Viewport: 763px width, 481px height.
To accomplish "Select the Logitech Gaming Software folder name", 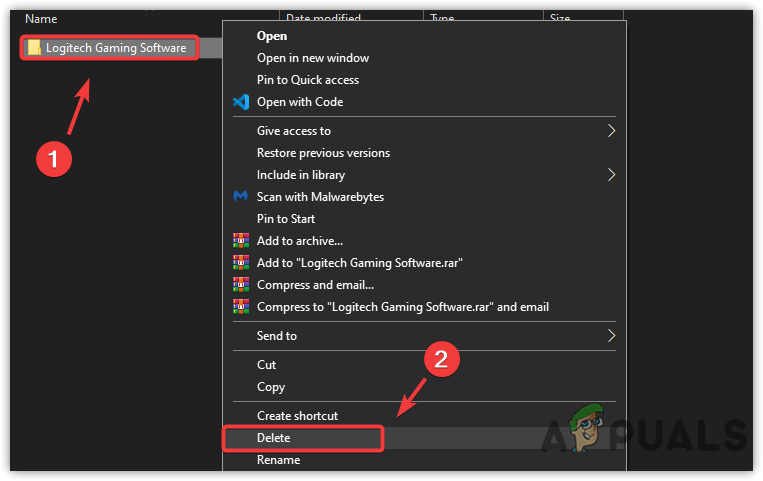I will pyautogui.click(x=116, y=48).
